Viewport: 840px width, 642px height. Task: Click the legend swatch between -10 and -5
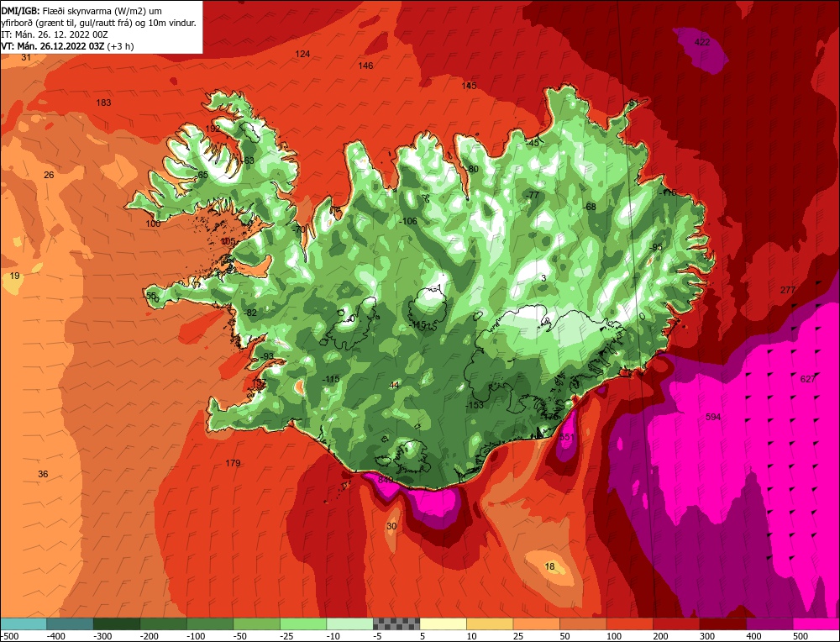click(349, 624)
